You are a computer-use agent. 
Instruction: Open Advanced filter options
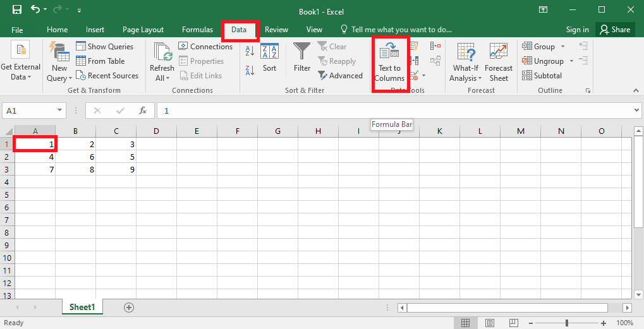(340, 76)
